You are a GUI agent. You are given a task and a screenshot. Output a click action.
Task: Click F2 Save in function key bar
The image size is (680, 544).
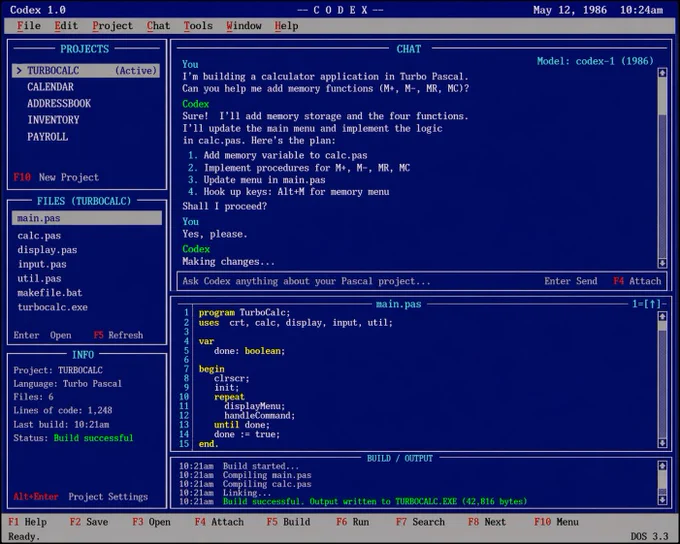click(89, 522)
